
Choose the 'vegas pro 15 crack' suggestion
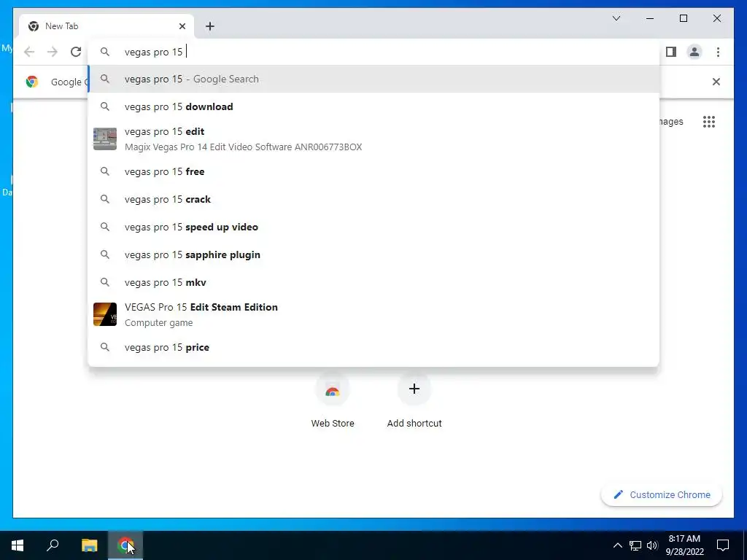[x=374, y=199]
